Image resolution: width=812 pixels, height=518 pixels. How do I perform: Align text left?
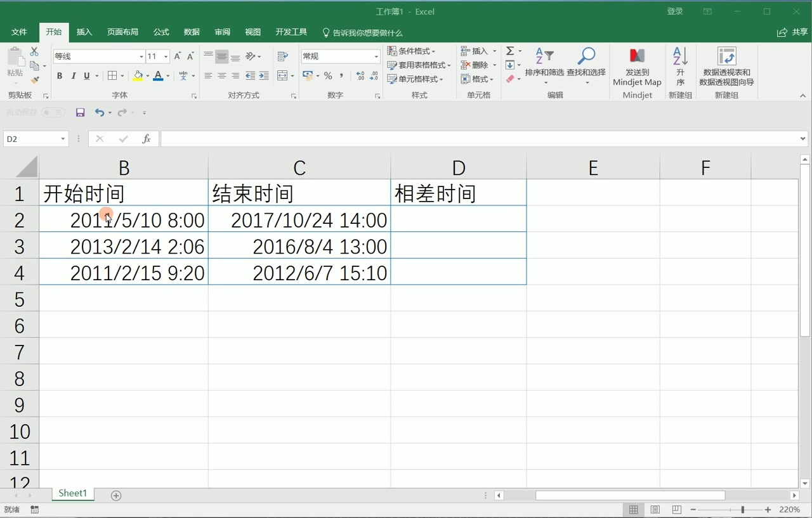click(x=208, y=76)
